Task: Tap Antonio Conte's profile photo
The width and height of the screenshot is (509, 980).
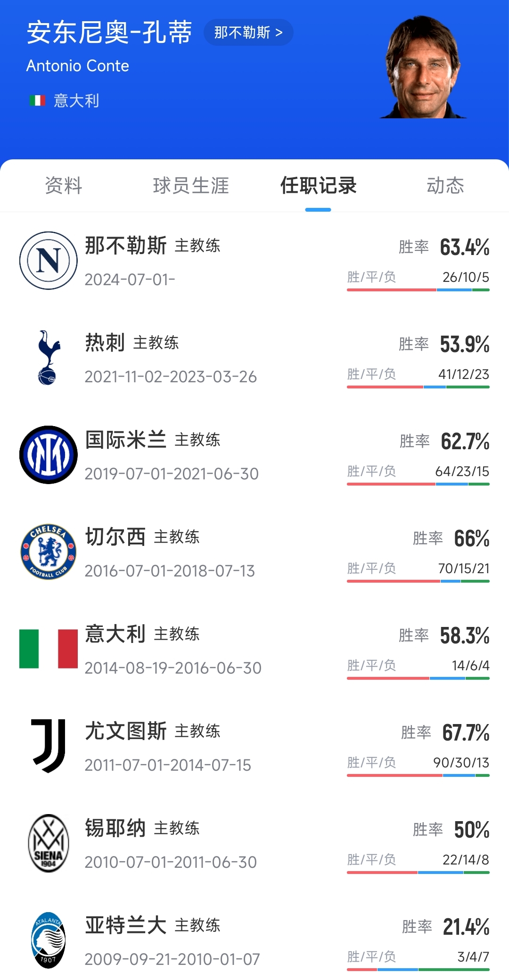Action: pyautogui.click(x=423, y=68)
